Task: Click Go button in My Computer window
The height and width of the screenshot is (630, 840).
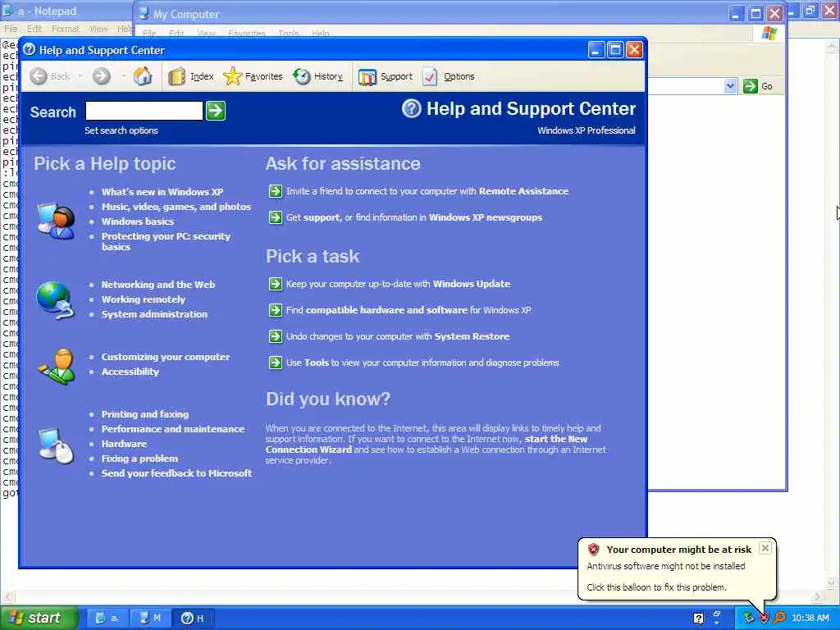Action: pos(759,86)
